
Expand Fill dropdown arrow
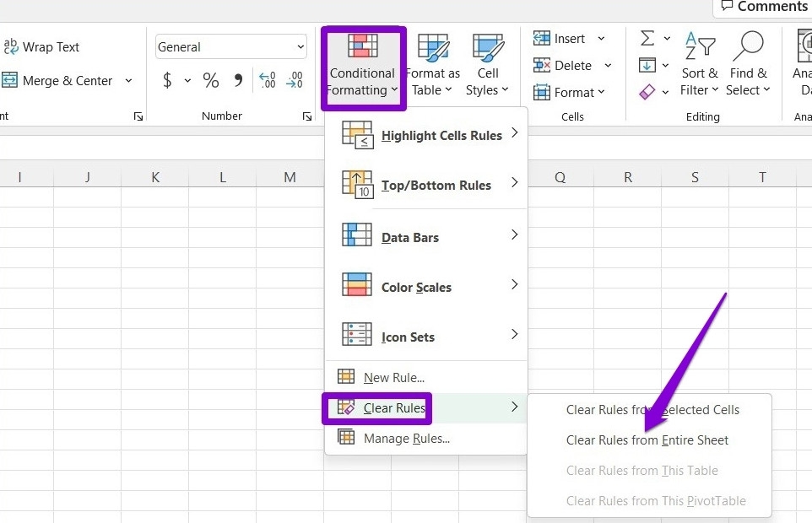tap(665, 65)
